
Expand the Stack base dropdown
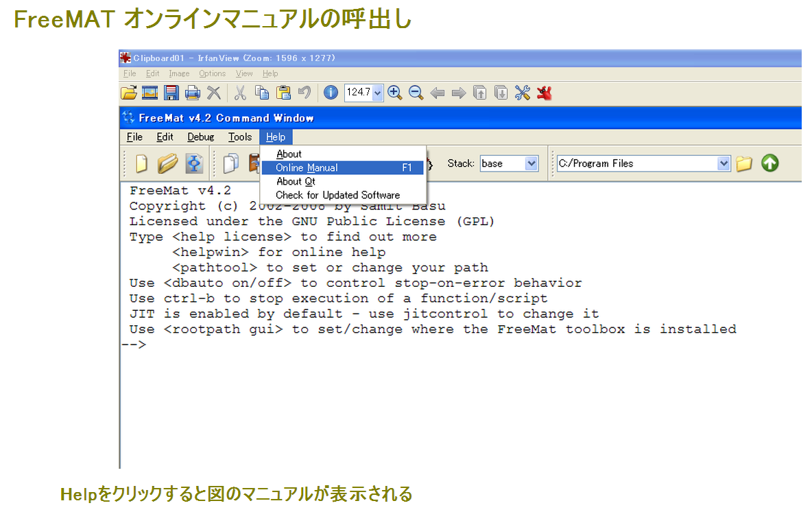(532, 164)
